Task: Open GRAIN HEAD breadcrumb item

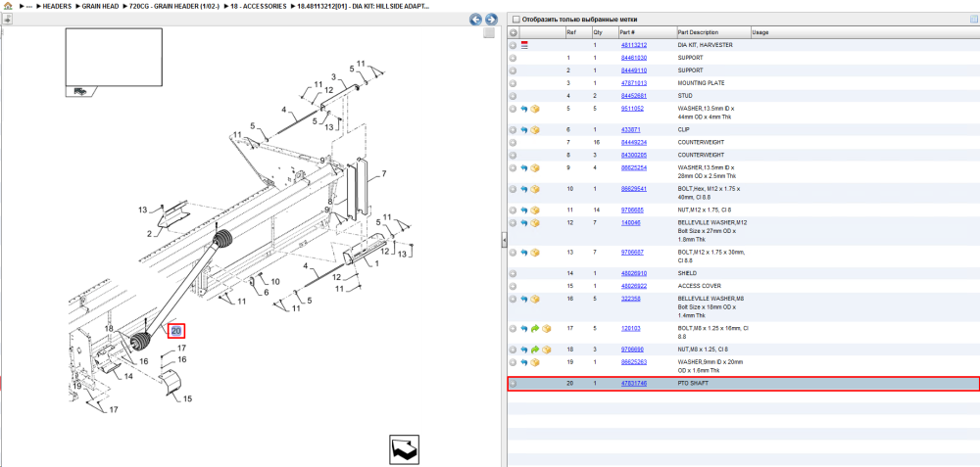Action: coord(101,6)
